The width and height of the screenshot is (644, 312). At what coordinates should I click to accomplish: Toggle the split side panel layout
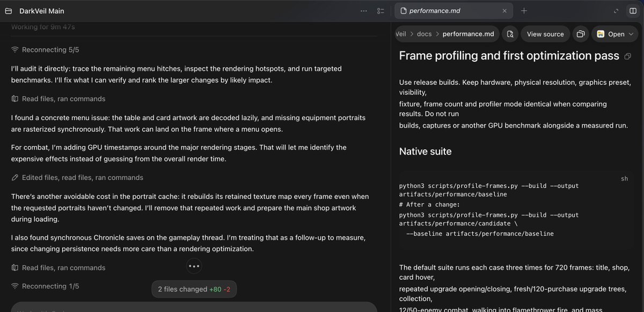tap(633, 11)
